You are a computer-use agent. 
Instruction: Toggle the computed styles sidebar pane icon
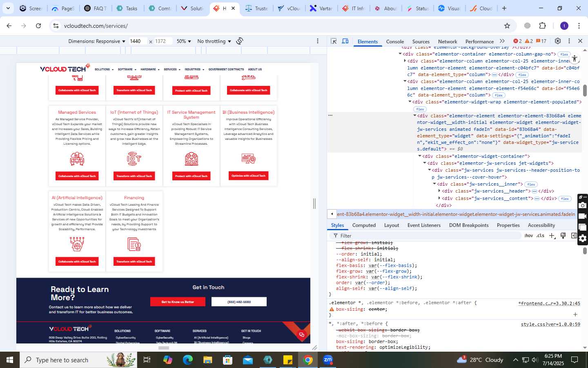tap(574, 236)
